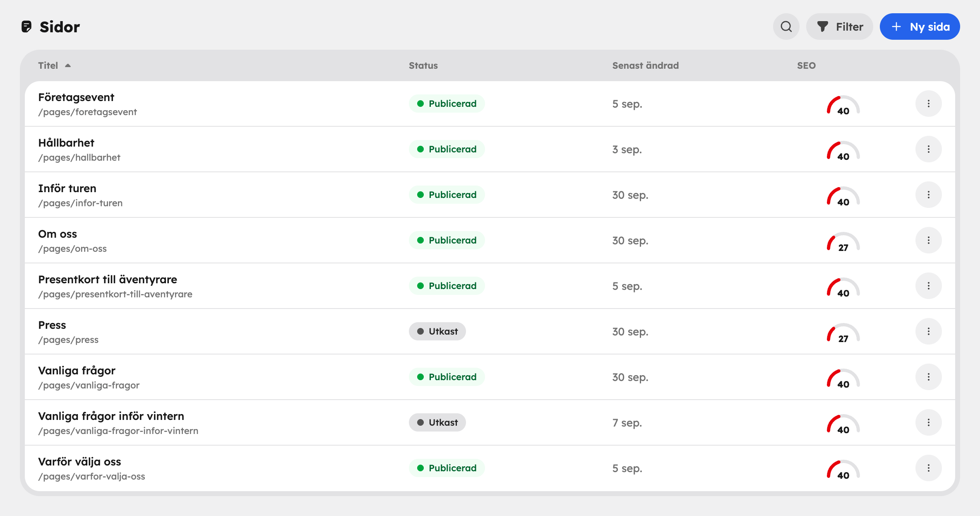Click SEO score gauge 27 for Om oss
980x516 pixels.
click(x=843, y=242)
